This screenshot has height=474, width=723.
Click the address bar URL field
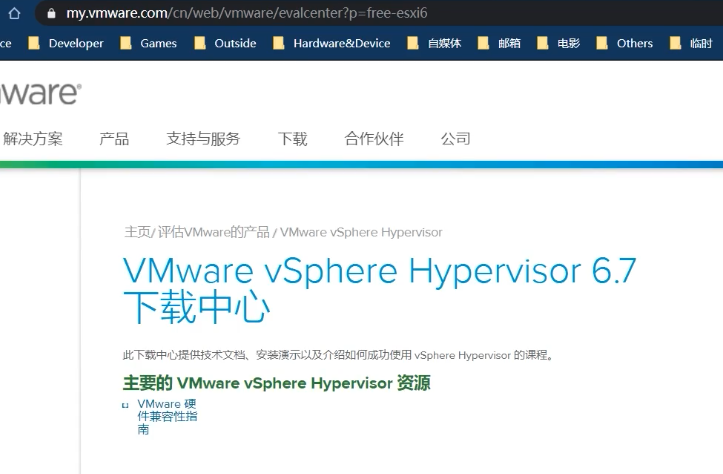click(378, 13)
